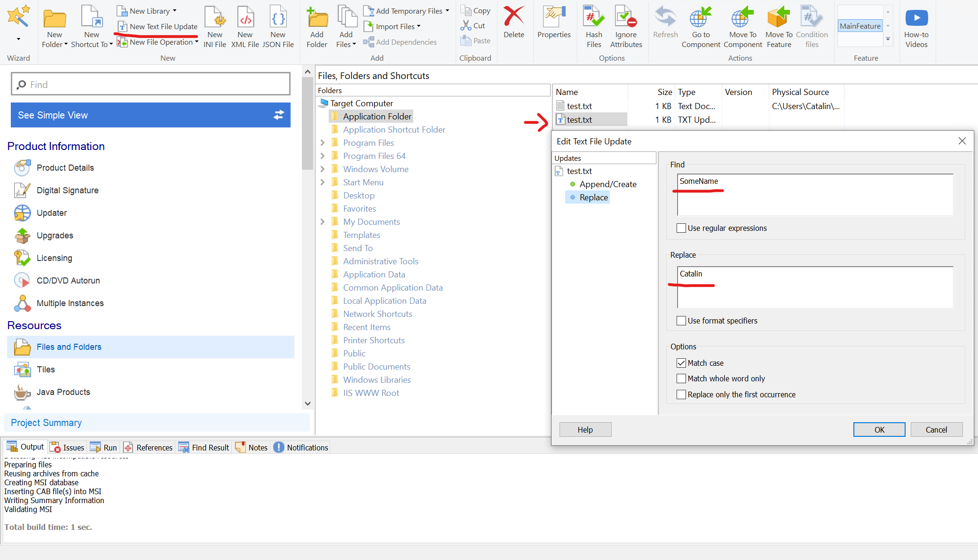Select the Files and Folders tab

coord(69,347)
